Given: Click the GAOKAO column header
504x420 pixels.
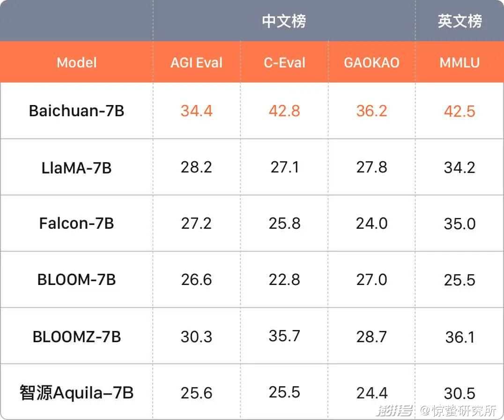Looking at the screenshot, I should 371,62.
